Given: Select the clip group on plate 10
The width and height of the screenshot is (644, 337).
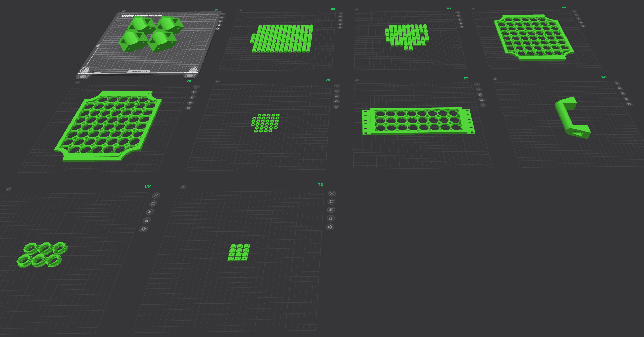Looking at the screenshot, I should point(239,253).
